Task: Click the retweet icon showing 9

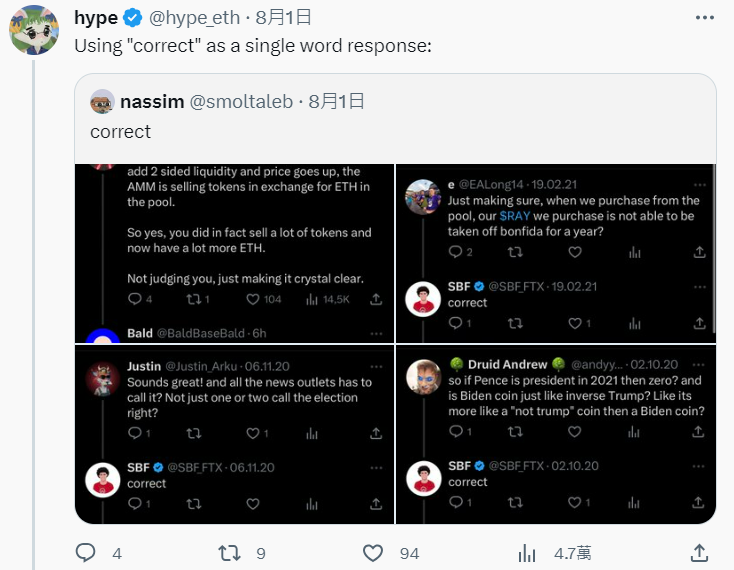Action: click(229, 553)
